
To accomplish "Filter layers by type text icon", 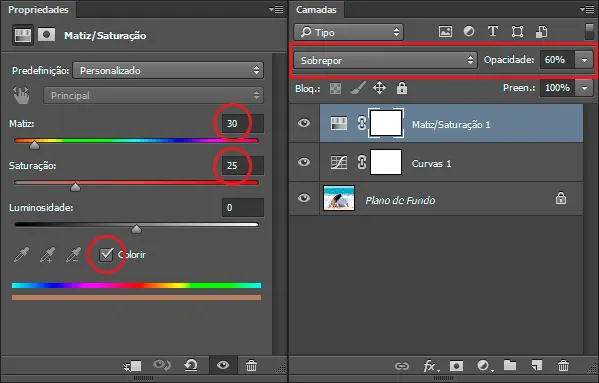I will click(493, 31).
